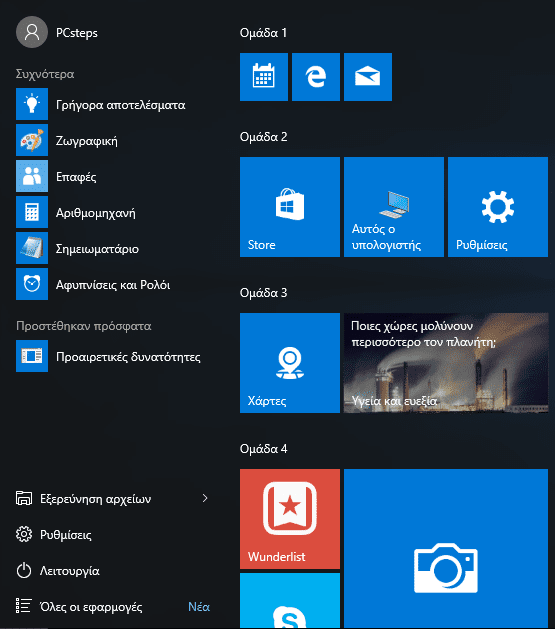Expand the Εξερεύνηση αρχείων jump list arrow
The image size is (555, 629).
[205, 498]
